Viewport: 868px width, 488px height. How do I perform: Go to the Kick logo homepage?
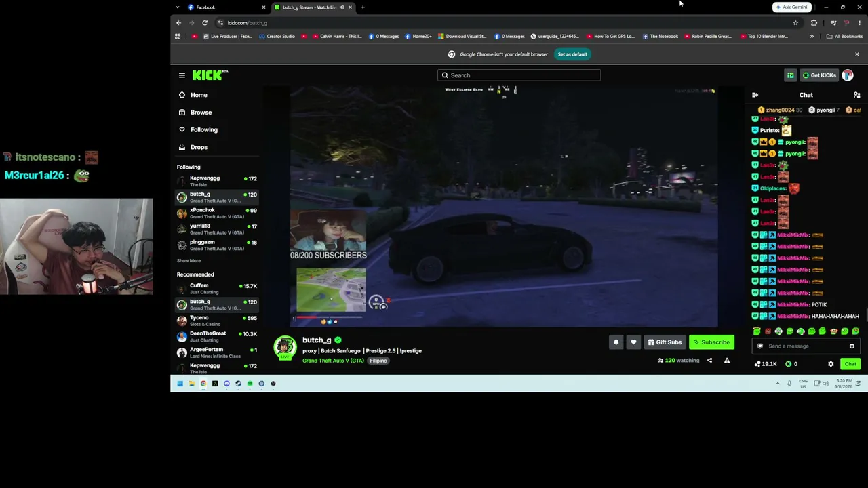[210, 75]
